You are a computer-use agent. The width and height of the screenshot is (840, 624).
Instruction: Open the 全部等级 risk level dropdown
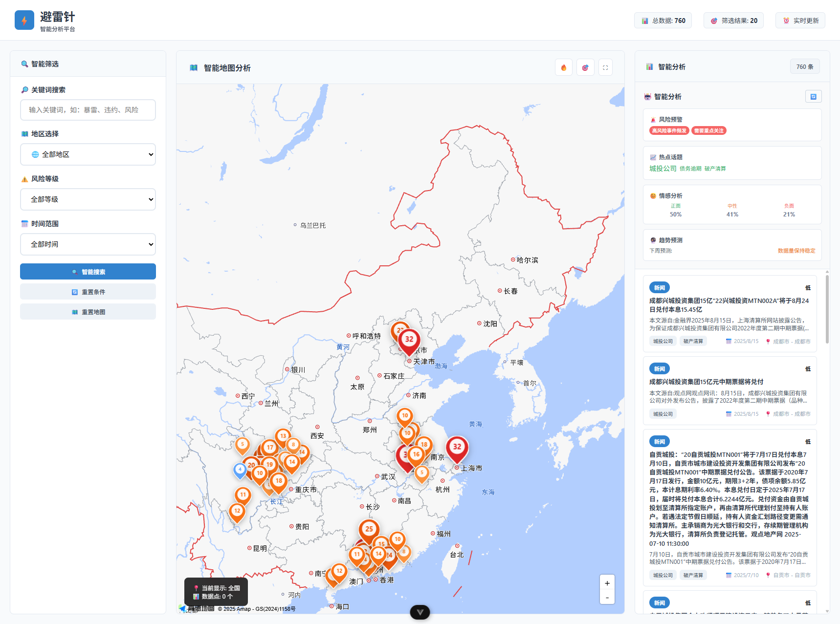point(88,199)
